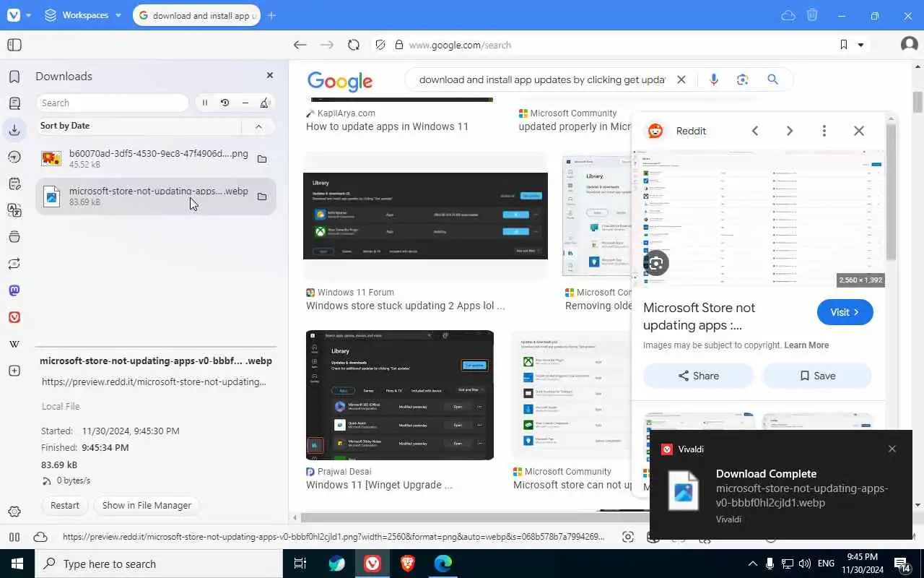Image resolution: width=924 pixels, height=578 pixels.
Task: Open the Learn More copyright link
Action: pos(806,345)
